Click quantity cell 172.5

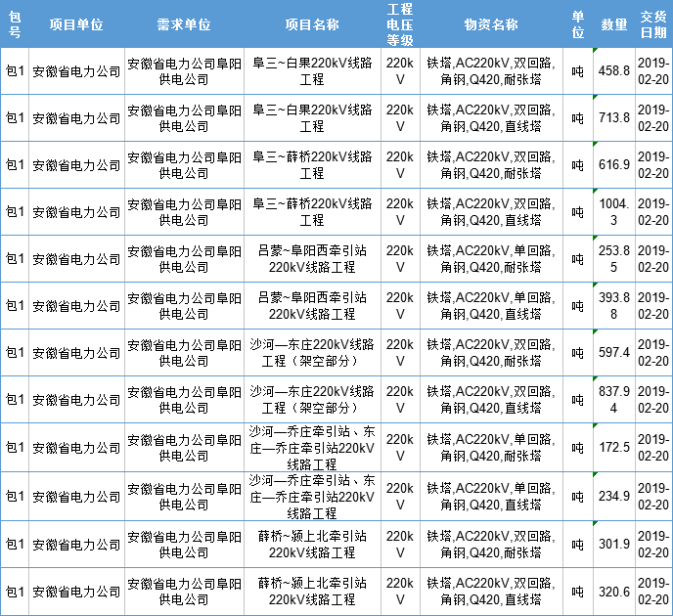click(614, 448)
